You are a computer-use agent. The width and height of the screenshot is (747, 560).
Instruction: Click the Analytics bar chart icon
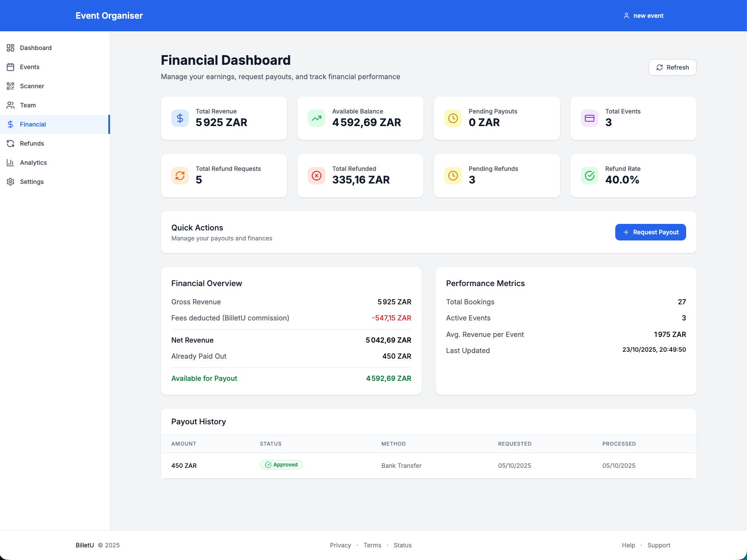point(10,163)
